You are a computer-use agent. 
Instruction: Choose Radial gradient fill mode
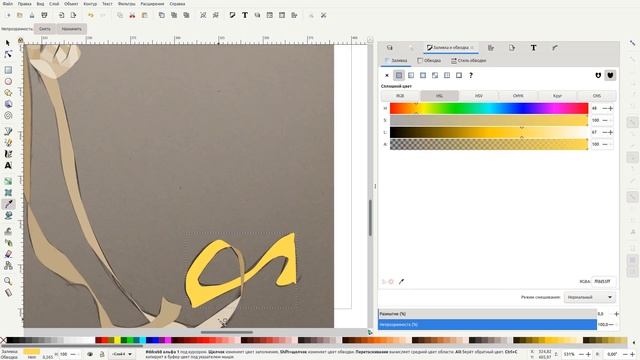coord(423,75)
